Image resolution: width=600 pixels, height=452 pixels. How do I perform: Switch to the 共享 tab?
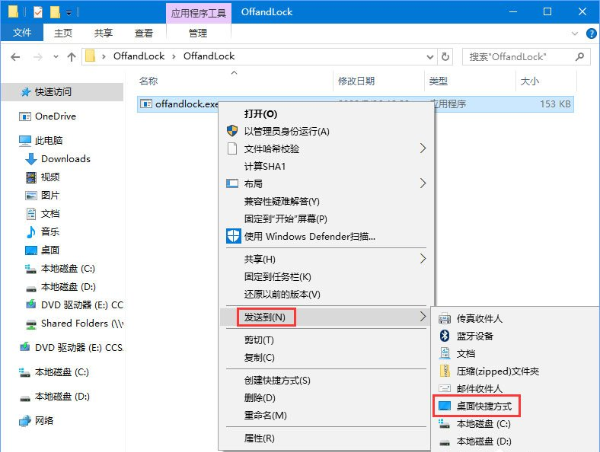104,33
